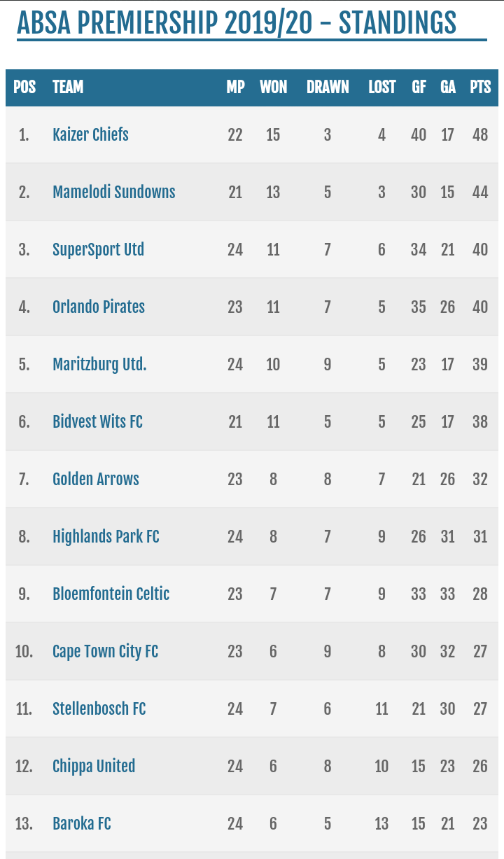Open the Maritzburg Utd. team link

pos(99,364)
